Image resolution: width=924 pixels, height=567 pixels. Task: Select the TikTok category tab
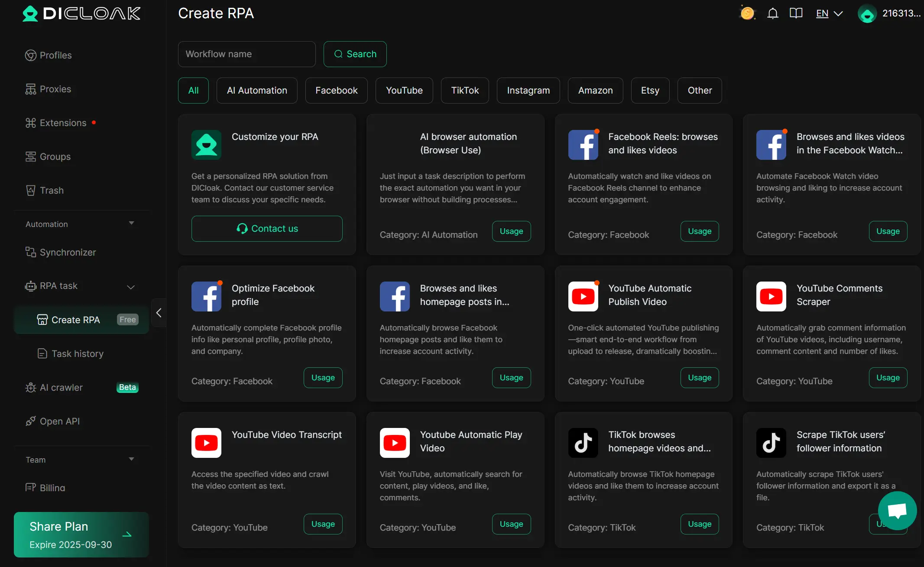464,91
